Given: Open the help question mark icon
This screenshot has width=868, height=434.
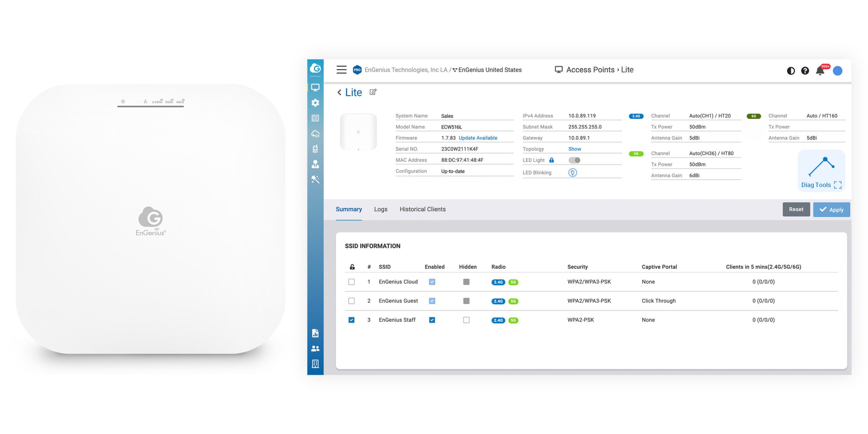Looking at the screenshot, I should pyautogui.click(x=805, y=71).
